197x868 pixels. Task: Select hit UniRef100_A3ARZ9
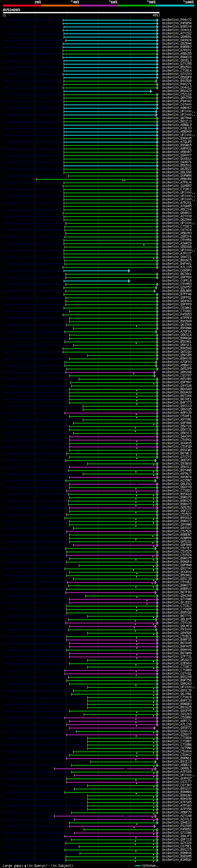click(x=176, y=244)
